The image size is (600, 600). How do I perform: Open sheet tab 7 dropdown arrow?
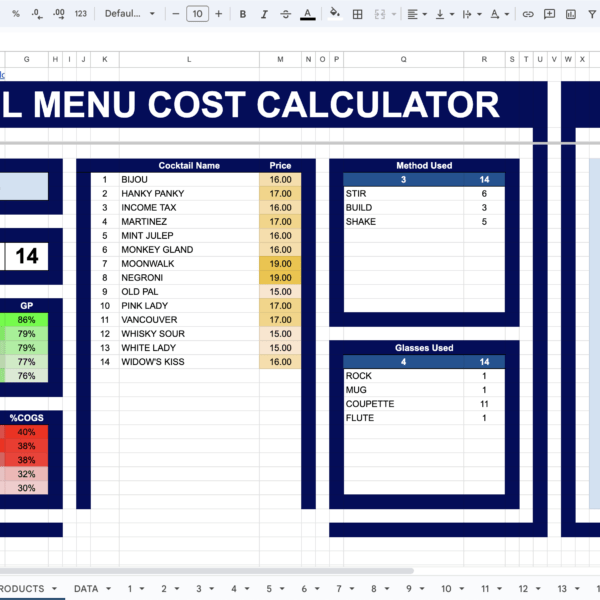pyautogui.click(x=352, y=589)
